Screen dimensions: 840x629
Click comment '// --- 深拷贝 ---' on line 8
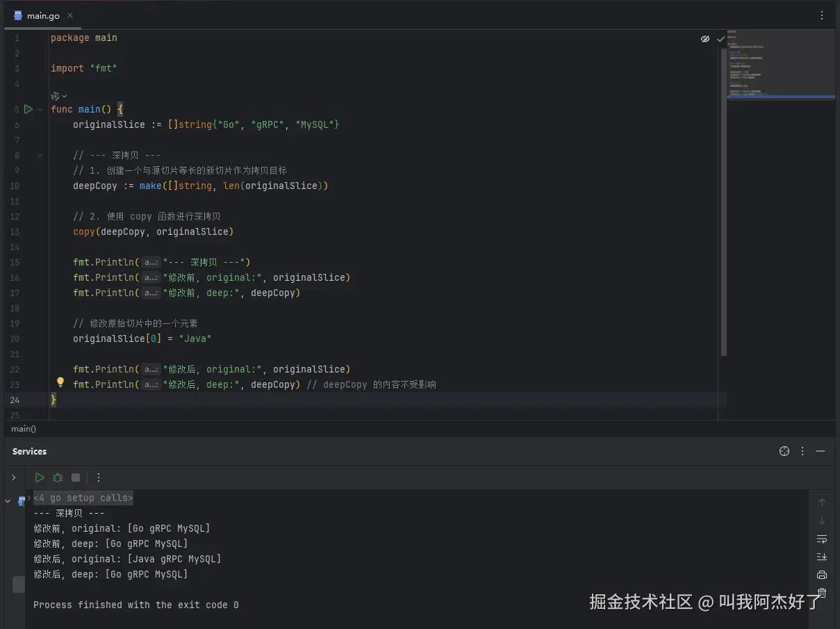(117, 155)
